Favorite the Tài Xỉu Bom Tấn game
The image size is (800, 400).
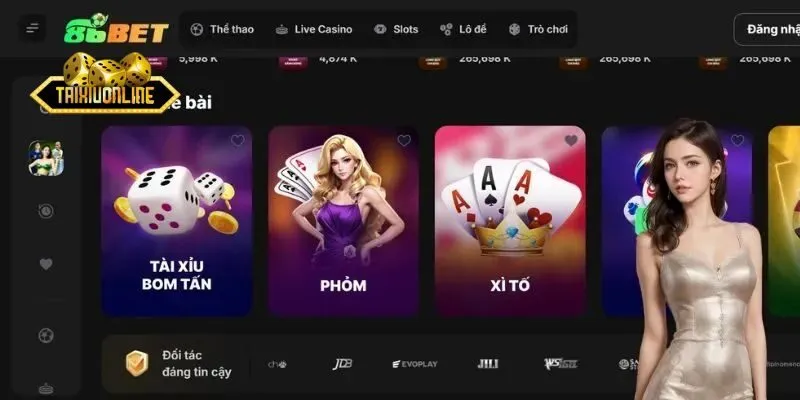(238, 140)
